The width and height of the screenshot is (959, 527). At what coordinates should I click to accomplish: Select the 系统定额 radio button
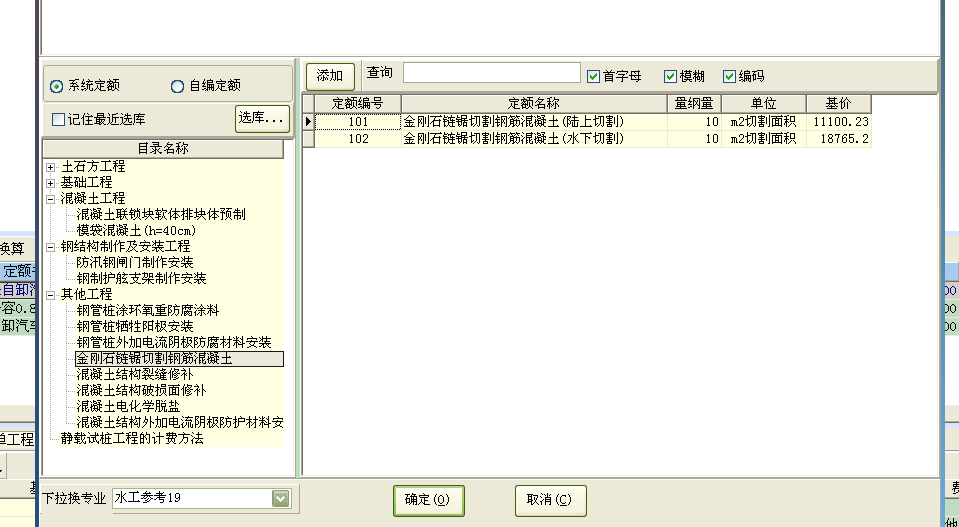pos(57,86)
